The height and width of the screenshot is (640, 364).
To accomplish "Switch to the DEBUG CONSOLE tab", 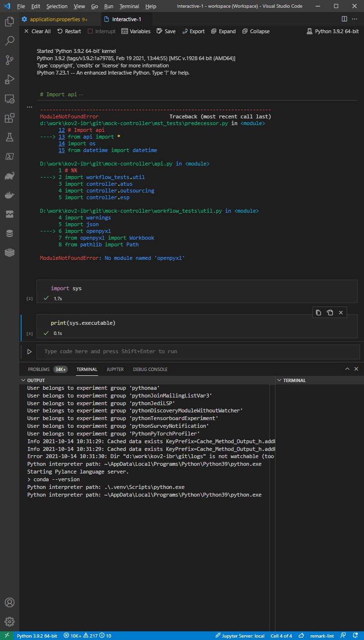I will pos(151,370).
